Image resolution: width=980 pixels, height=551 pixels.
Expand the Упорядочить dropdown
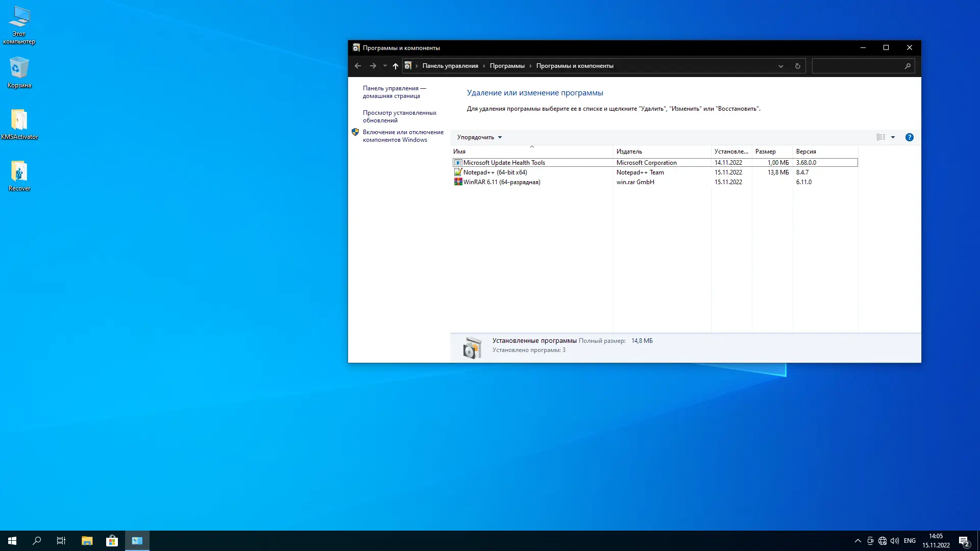(479, 137)
